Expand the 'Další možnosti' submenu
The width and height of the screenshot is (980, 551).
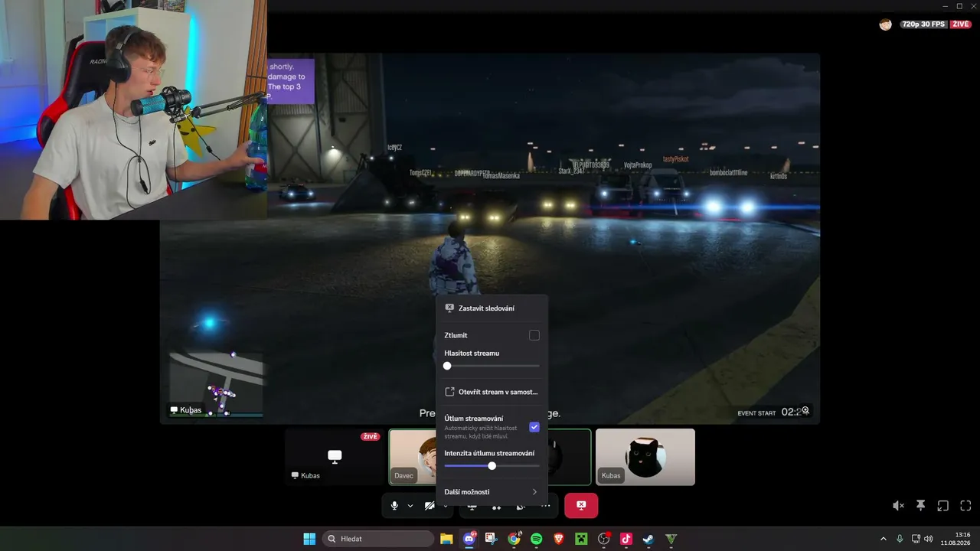click(x=492, y=492)
